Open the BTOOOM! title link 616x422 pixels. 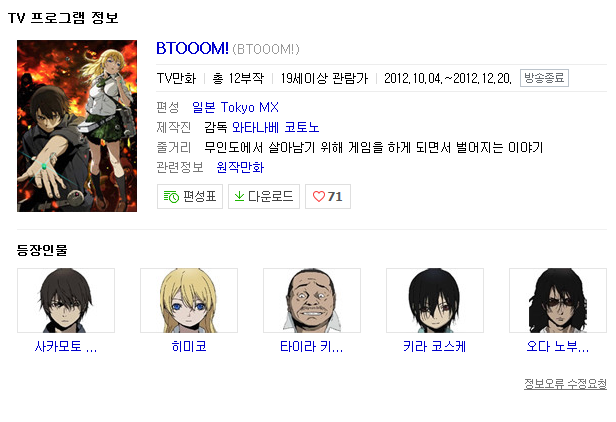(x=192, y=48)
